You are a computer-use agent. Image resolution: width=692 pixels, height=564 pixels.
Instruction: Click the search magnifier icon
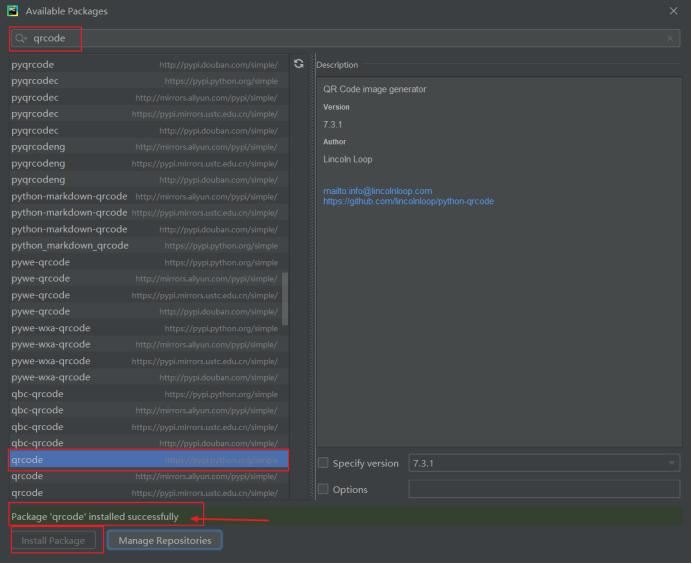coord(21,38)
